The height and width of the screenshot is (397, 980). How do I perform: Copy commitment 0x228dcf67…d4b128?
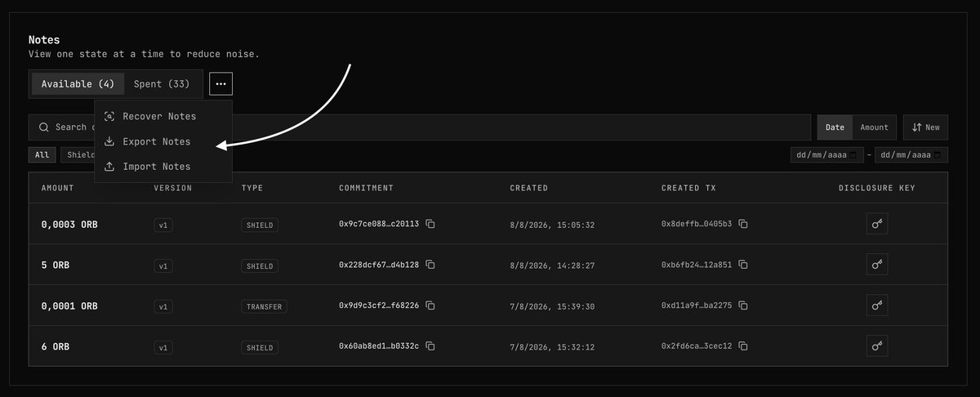(x=430, y=265)
